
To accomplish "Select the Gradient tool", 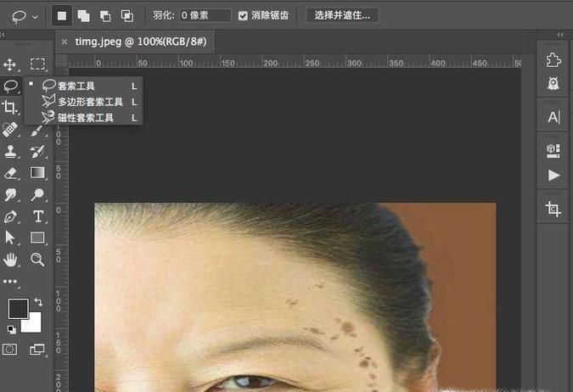I will tap(37, 172).
